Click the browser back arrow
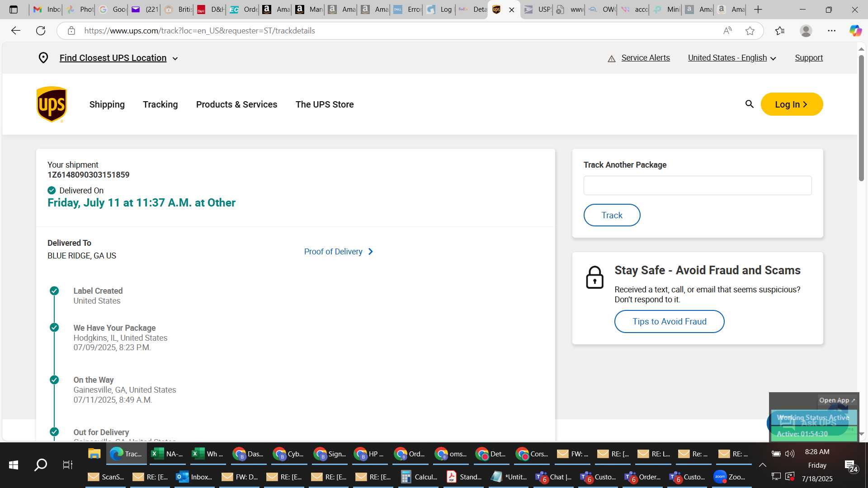The width and height of the screenshot is (868, 488). pos(16,31)
